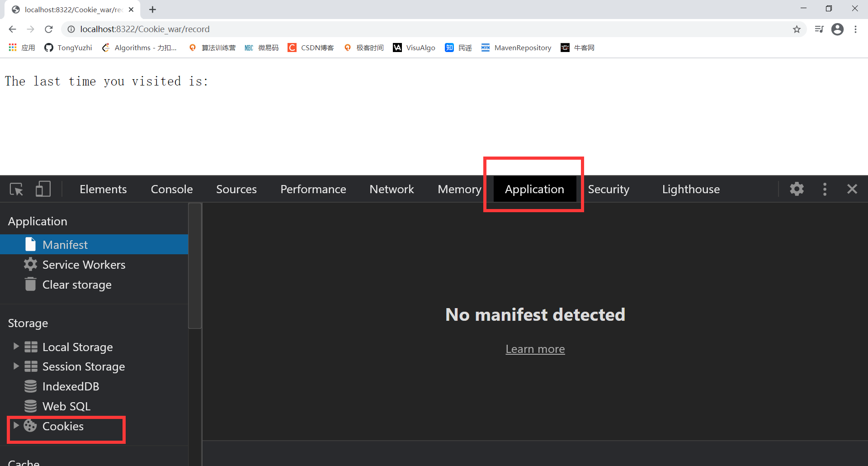Click the 'No manifest detected' message
Viewport: 868px width, 466px height.
tap(535, 314)
